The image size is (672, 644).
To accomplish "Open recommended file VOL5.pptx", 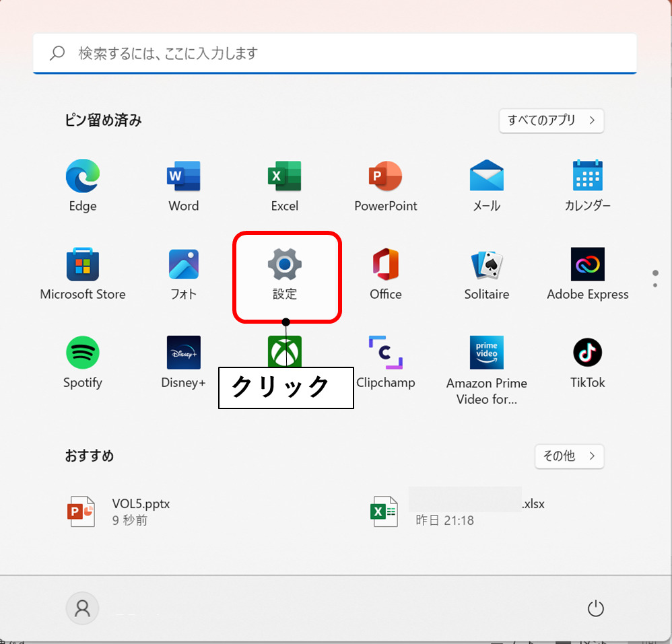I will coord(119,511).
